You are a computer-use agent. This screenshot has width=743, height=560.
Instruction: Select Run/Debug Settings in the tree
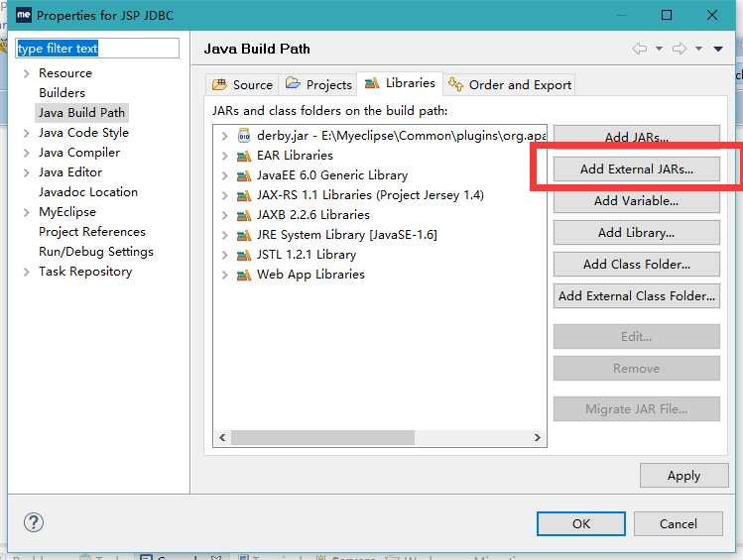[x=95, y=252]
